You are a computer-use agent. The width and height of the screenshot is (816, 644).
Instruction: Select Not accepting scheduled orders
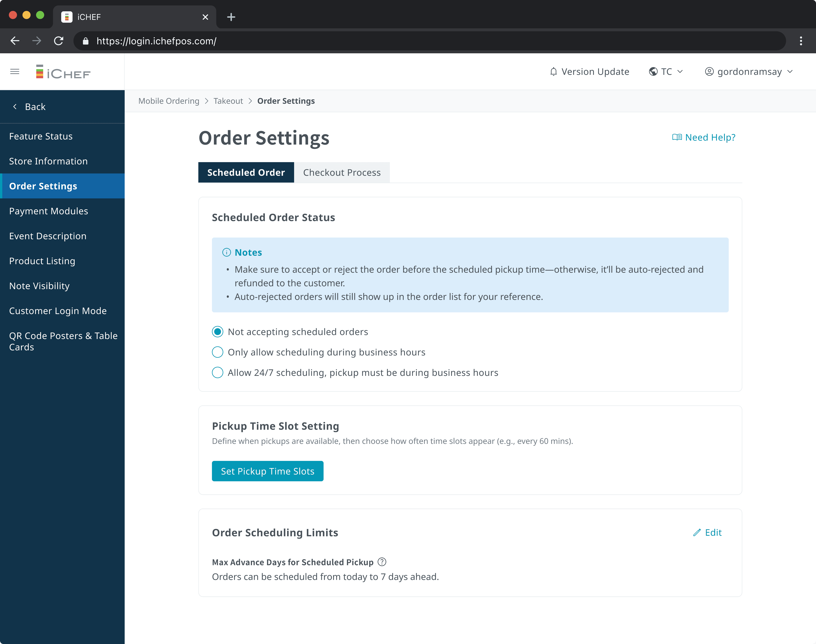click(217, 332)
